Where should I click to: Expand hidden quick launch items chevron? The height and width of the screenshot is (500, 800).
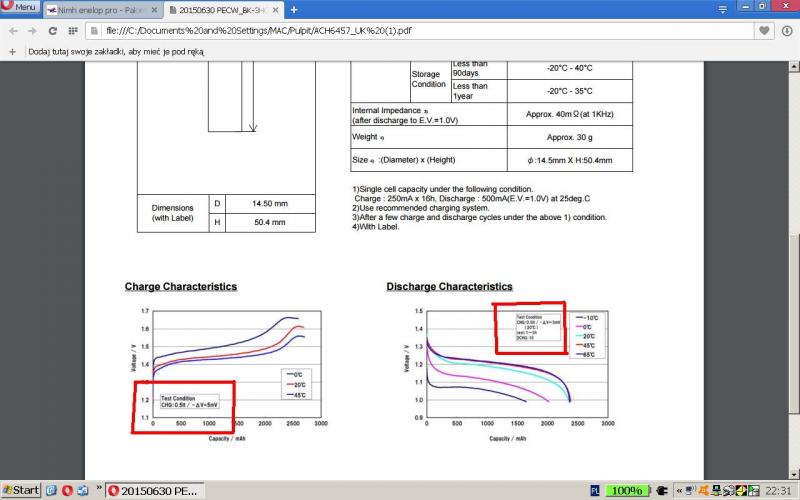point(96,490)
